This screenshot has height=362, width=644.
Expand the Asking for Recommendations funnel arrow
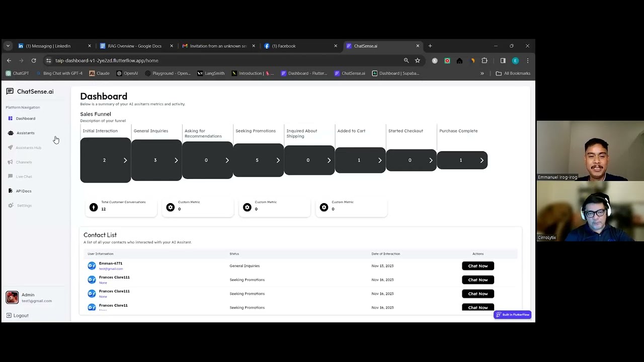click(227, 160)
